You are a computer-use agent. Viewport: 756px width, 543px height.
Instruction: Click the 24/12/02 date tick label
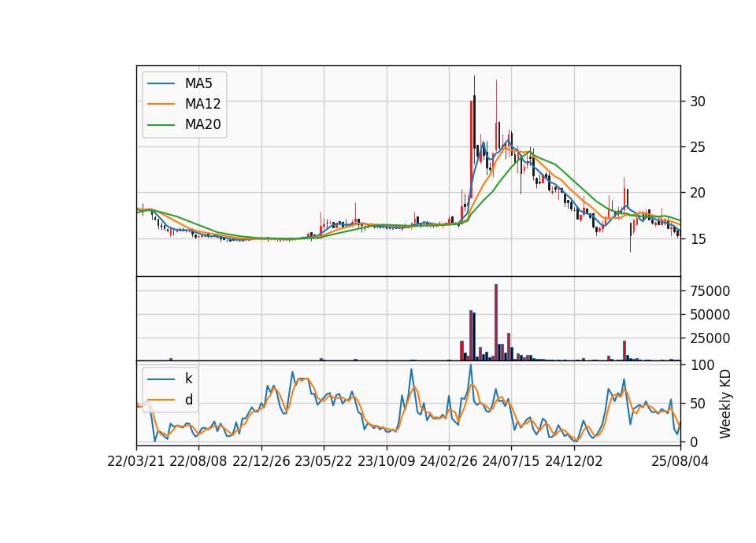[574, 462]
